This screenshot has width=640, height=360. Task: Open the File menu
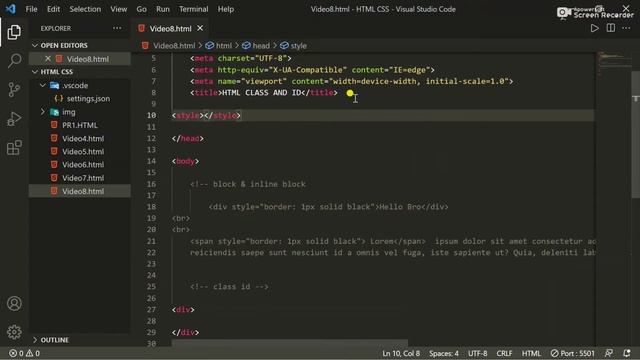[31, 9]
